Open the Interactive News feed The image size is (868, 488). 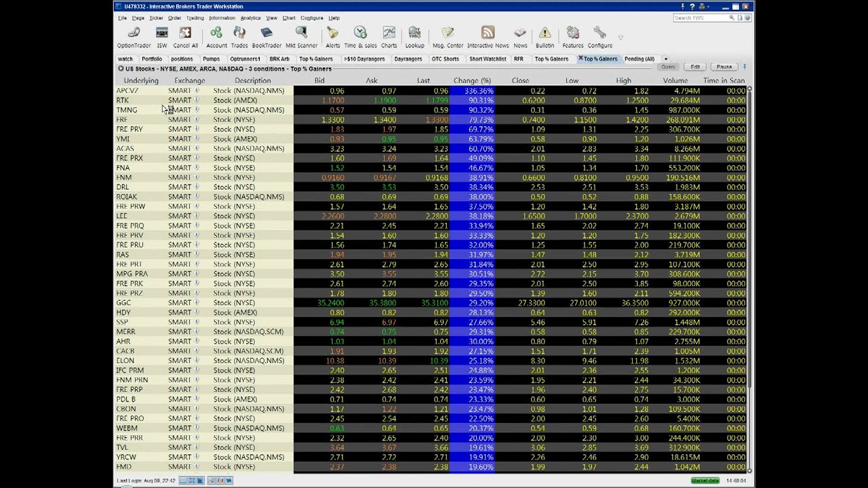488,37
